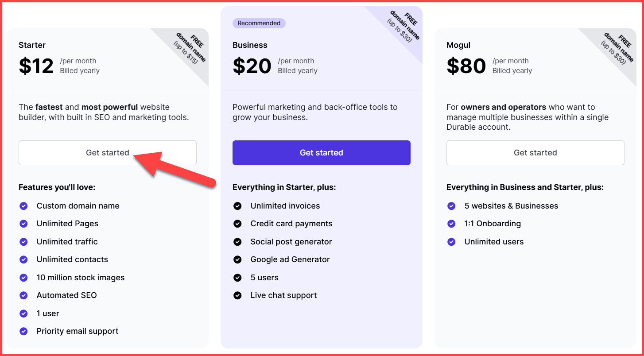Click the check icon by 5 websites & Businesses
This screenshot has width=644, height=356.
click(x=451, y=206)
